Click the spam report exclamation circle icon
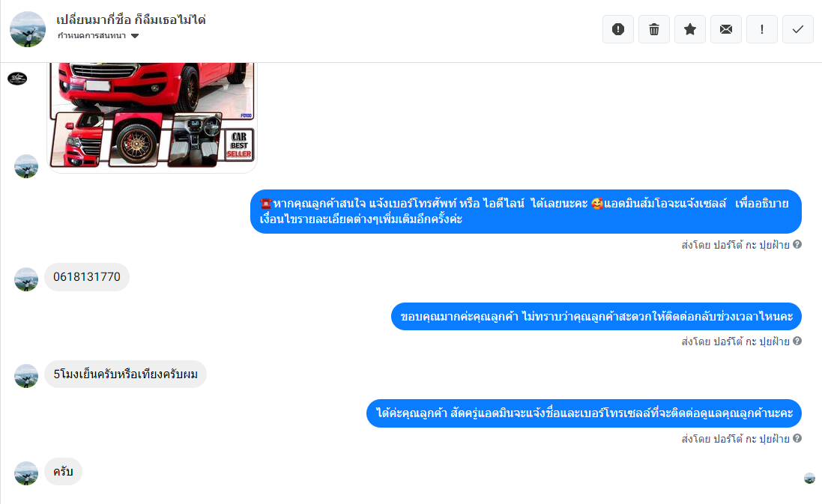This screenshot has height=504, width=822. click(618, 29)
